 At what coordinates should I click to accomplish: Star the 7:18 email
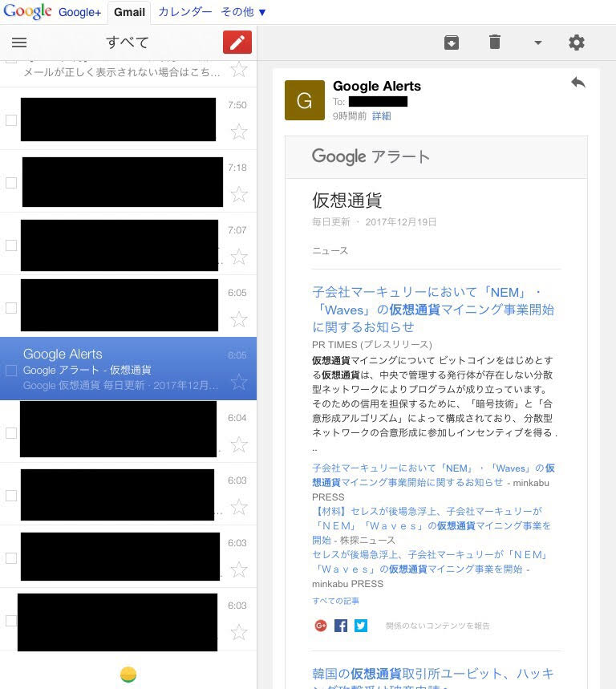pos(239,194)
